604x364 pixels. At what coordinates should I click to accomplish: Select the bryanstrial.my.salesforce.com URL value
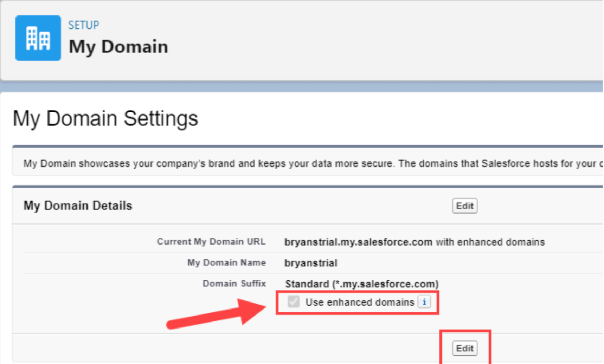[x=358, y=242]
